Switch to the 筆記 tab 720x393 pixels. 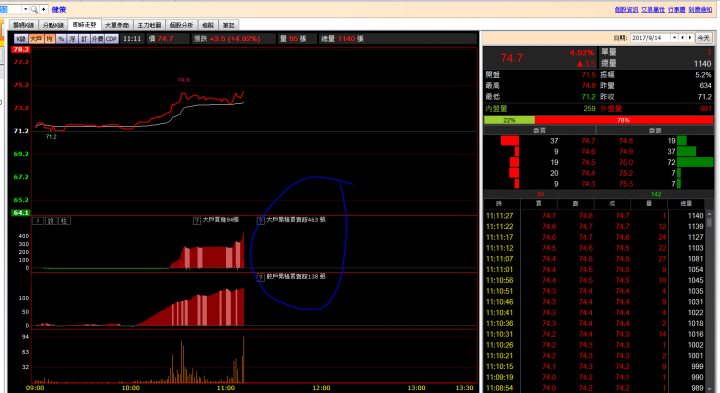click(x=228, y=25)
